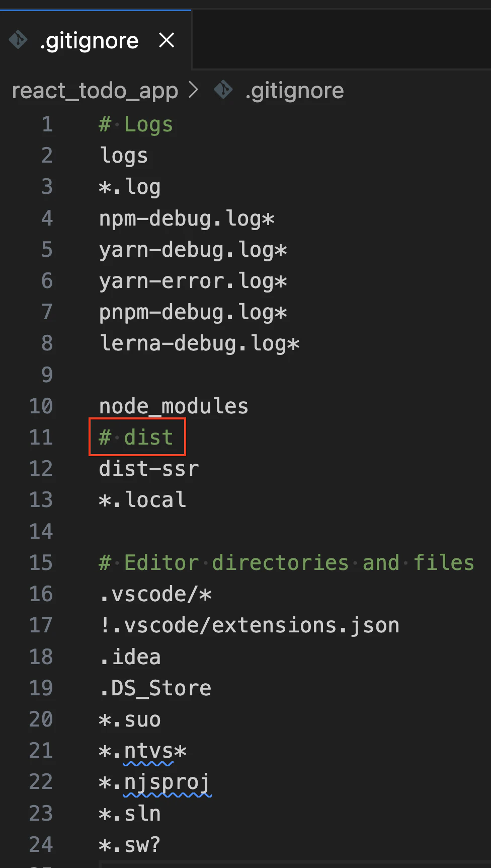
Task: Open react_todo_app in the breadcrumb
Action: pyautogui.click(x=95, y=91)
